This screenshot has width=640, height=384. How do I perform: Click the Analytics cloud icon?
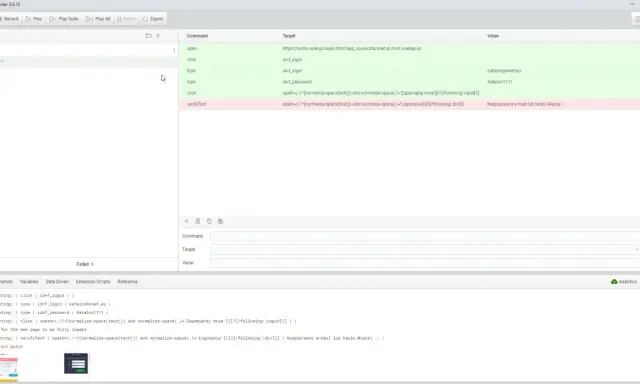click(614, 282)
